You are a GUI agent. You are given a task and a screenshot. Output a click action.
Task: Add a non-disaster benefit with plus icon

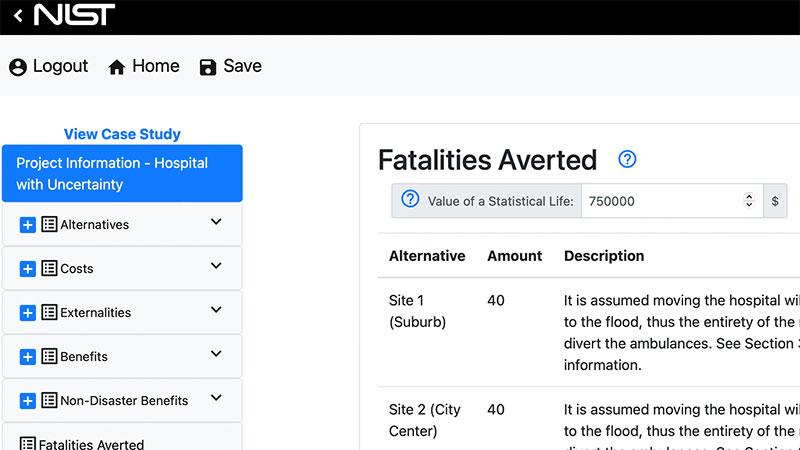coord(28,401)
